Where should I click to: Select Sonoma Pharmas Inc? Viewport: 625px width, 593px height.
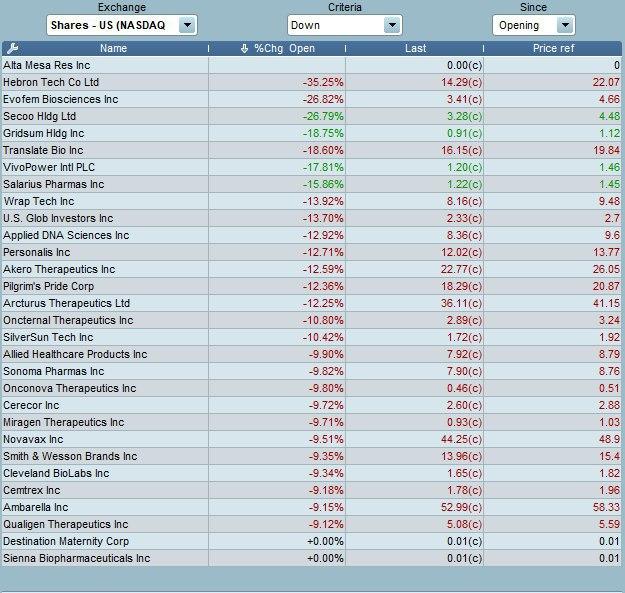pyautogui.click(x=53, y=371)
